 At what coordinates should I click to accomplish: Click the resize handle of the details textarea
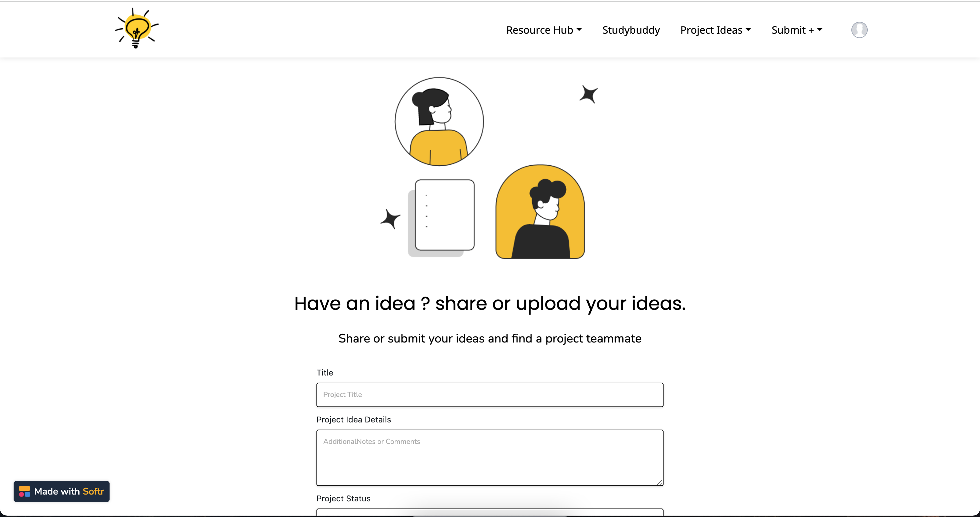[660, 482]
